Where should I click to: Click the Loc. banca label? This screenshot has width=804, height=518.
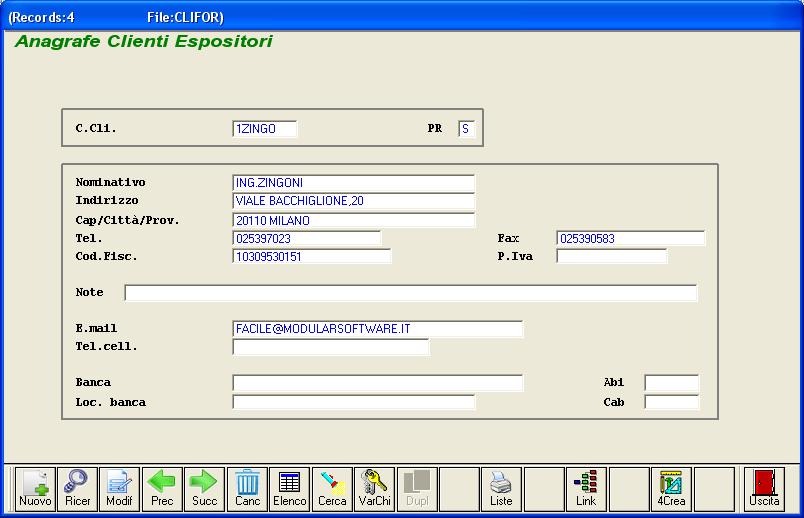(110, 402)
